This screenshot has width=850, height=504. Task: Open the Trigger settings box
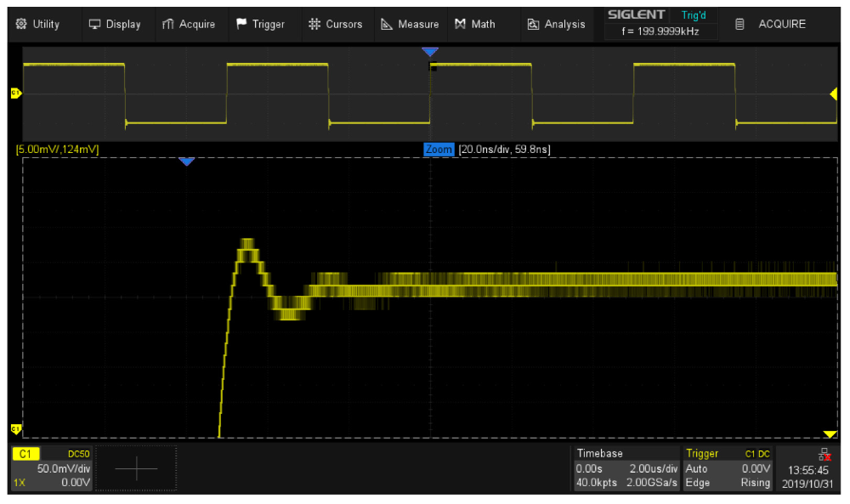pyautogui.click(x=728, y=468)
